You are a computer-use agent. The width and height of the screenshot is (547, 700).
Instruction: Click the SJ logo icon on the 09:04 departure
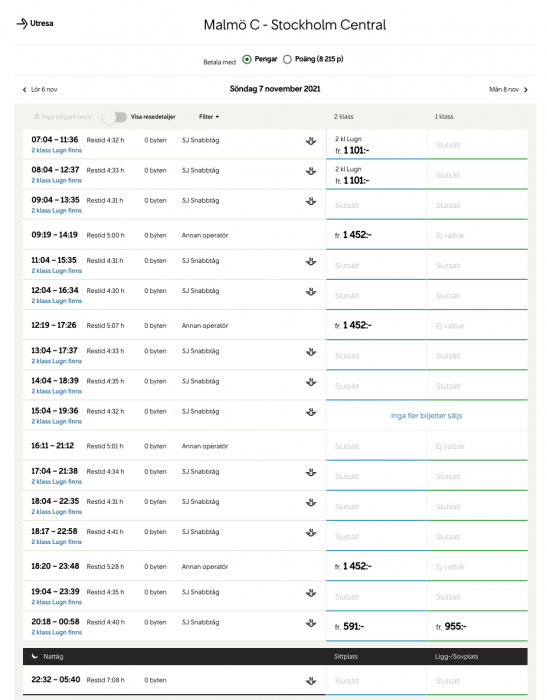(311, 201)
